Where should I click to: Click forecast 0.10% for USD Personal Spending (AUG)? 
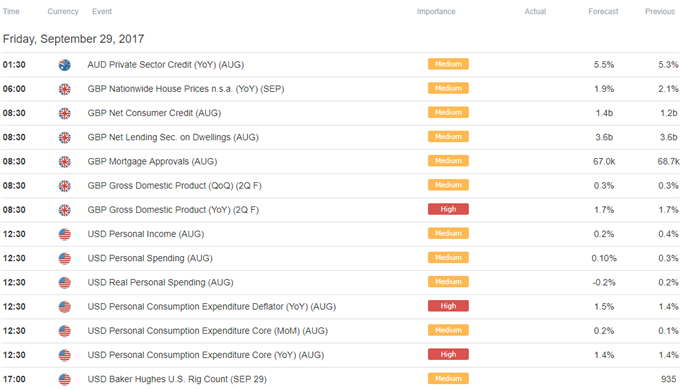coord(604,258)
